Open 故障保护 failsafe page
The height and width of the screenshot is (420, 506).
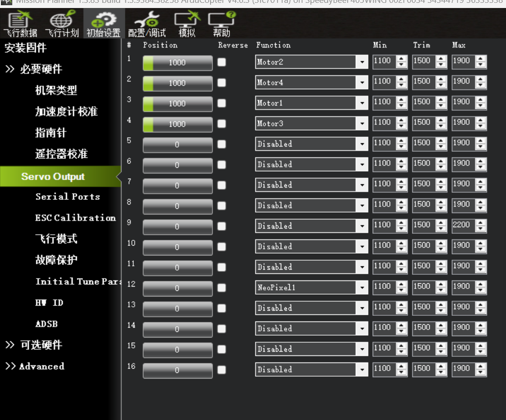[56, 260]
